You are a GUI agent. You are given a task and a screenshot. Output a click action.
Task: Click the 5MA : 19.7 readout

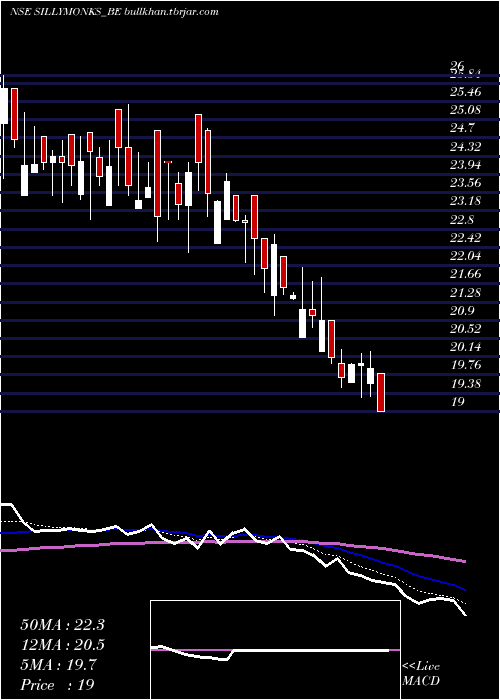(58, 665)
